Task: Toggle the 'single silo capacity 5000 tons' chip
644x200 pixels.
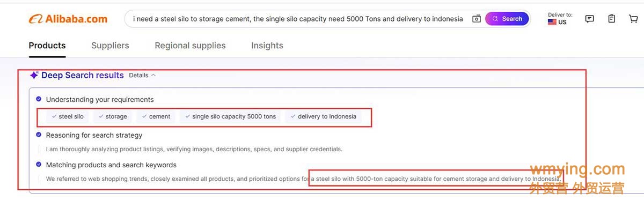Action: pos(230,116)
